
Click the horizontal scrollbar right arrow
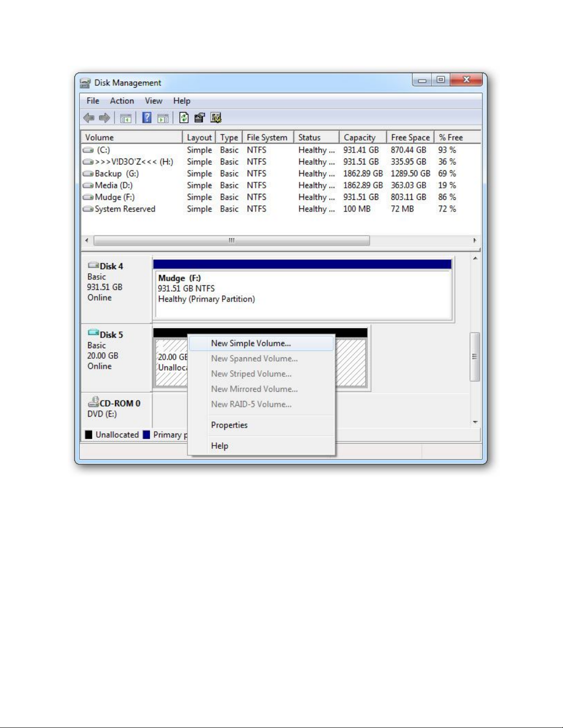475,241
